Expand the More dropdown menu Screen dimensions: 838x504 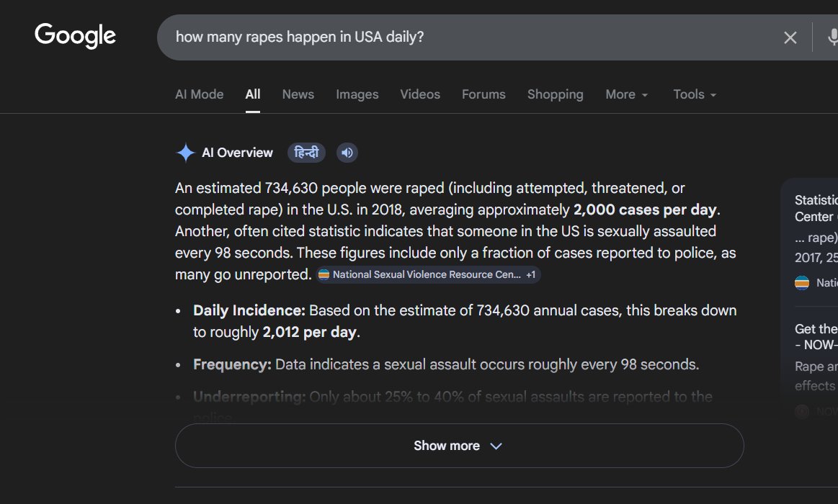[x=626, y=94]
